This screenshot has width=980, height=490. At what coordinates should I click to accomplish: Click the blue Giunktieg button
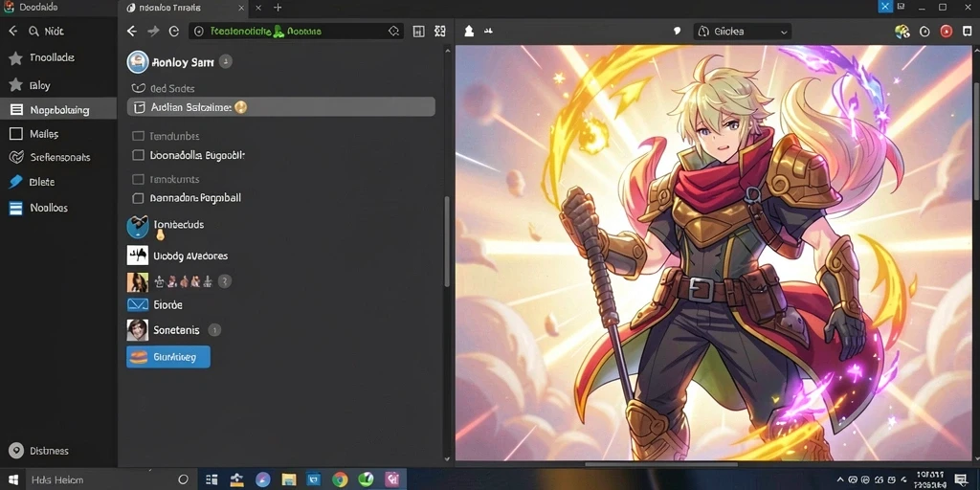(168, 357)
